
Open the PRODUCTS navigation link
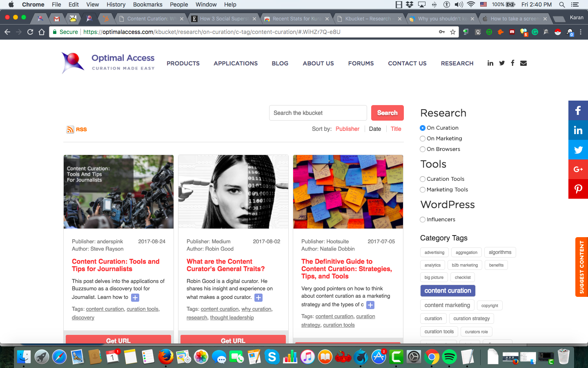[183, 63]
